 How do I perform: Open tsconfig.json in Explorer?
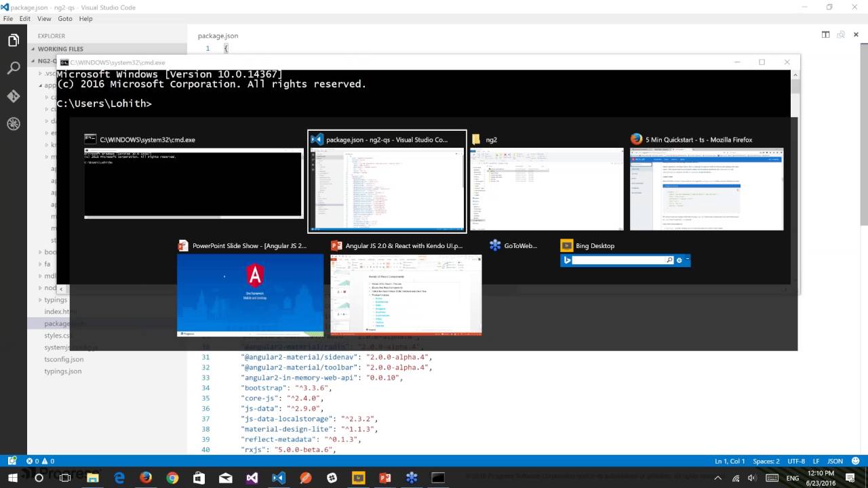click(x=64, y=359)
